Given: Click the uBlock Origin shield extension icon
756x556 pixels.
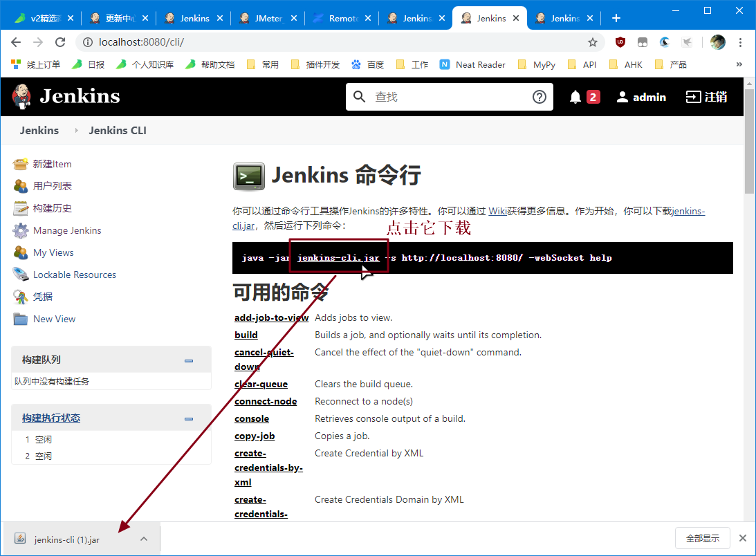Looking at the screenshot, I should [x=620, y=42].
